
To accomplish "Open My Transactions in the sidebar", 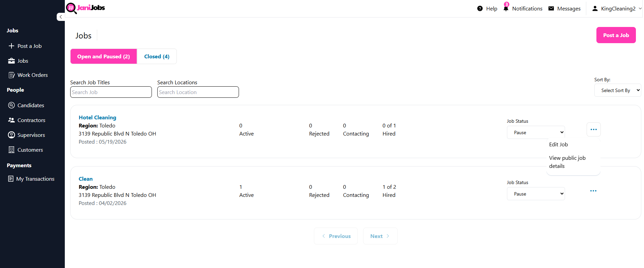I will (x=35, y=179).
